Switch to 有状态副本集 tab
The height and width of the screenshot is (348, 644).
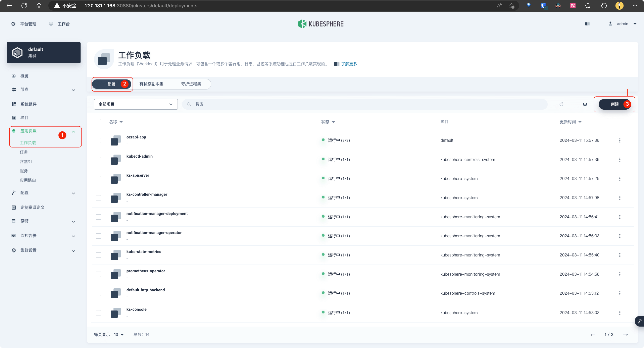pyautogui.click(x=151, y=84)
